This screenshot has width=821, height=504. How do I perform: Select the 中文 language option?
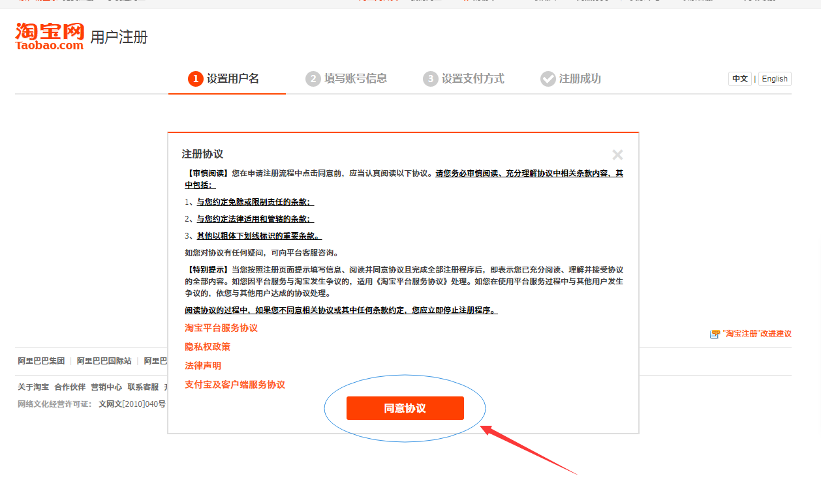739,79
